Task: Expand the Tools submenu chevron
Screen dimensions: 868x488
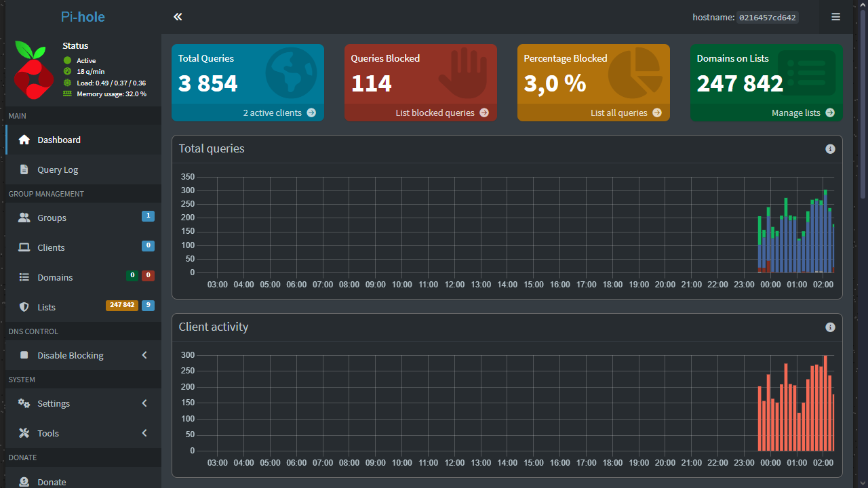Action: (144, 433)
